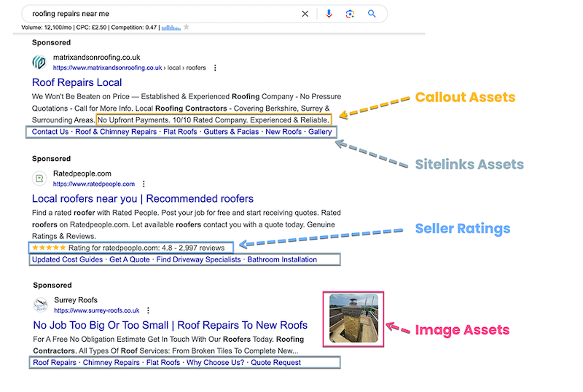Open the three-dot menu beside the matrixandsonroofing URL

pyautogui.click(x=215, y=68)
